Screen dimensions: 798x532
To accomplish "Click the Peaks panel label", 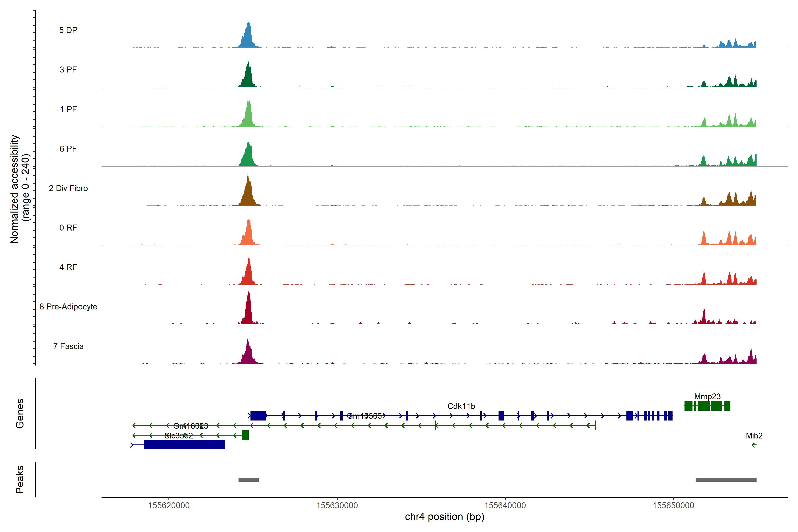I will click(x=20, y=479).
